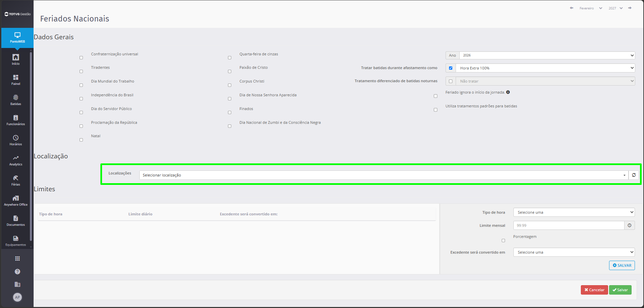The width and height of the screenshot is (644, 308).
Task: Open time picker for Limite mensal
Action: [630, 225]
